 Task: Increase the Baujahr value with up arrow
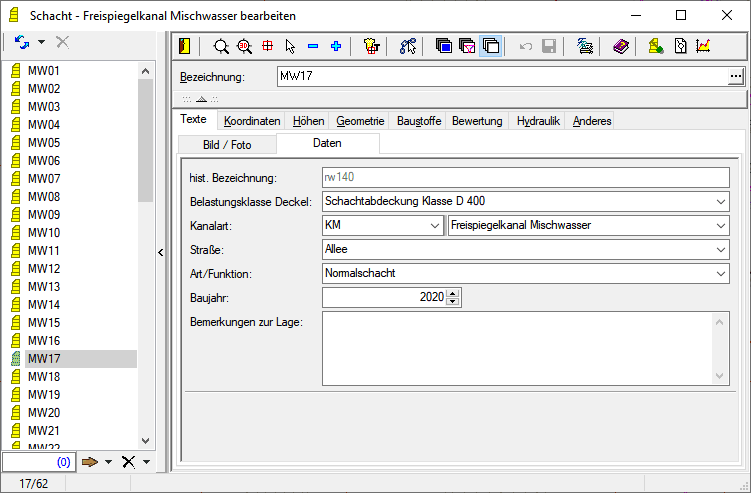(453, 293)
